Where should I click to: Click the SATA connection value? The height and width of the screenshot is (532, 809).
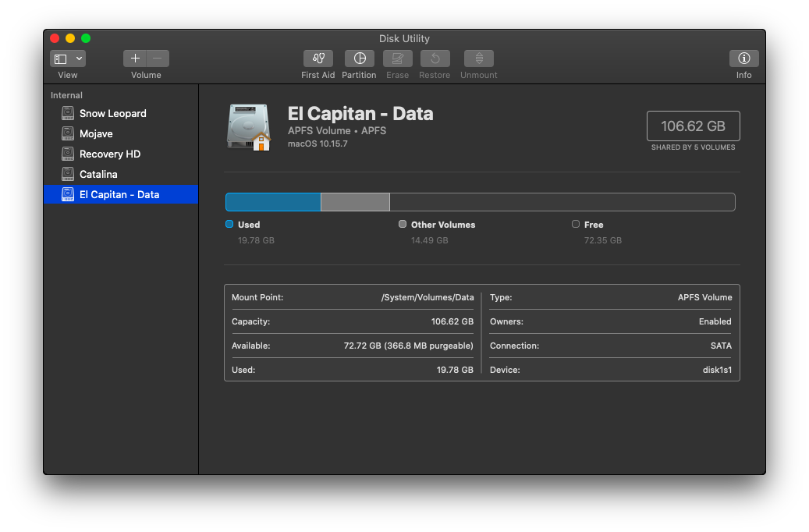click(721, 346)
